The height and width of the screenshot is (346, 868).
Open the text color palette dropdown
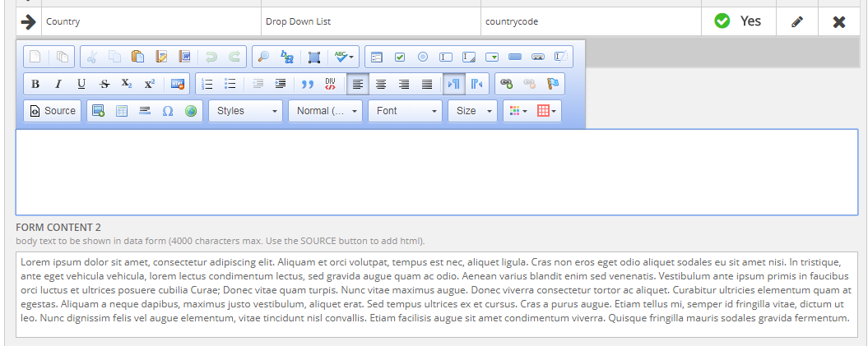coord(518,111)
